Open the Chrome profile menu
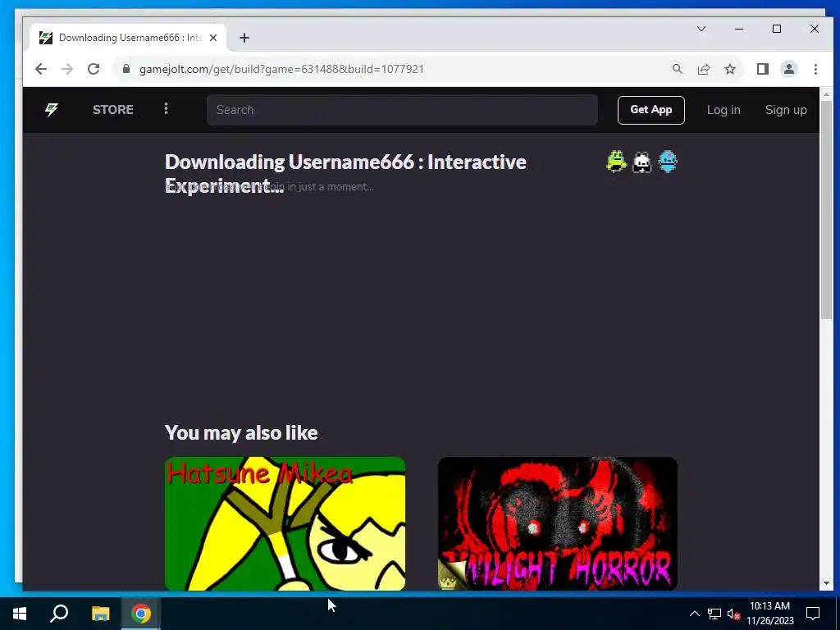Screen dimensions: 840x630 pyautogui.click(x=788, y=69)
